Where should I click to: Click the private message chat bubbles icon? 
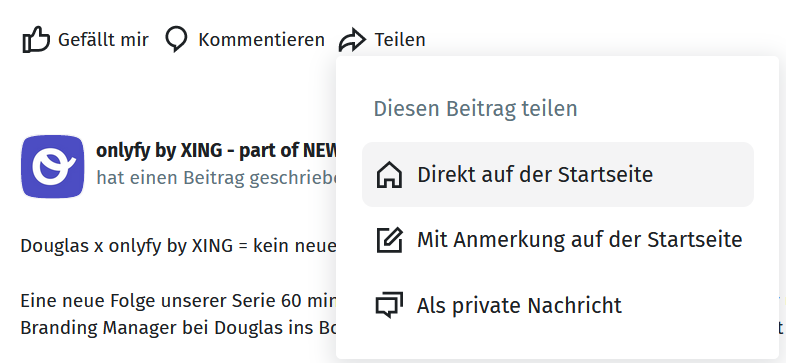click(x=389, y=305)
